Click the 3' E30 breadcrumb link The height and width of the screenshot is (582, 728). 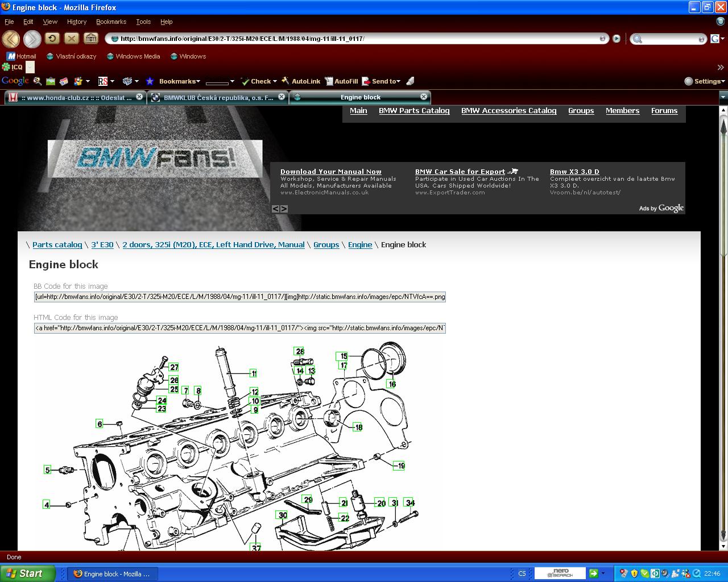(102, 245)
